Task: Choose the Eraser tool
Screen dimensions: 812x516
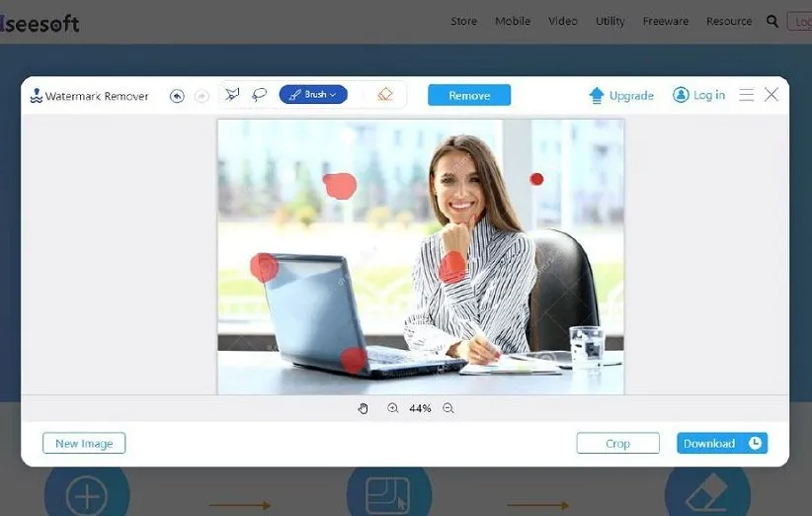Action: pyautogui.click(x=385, y=95)
